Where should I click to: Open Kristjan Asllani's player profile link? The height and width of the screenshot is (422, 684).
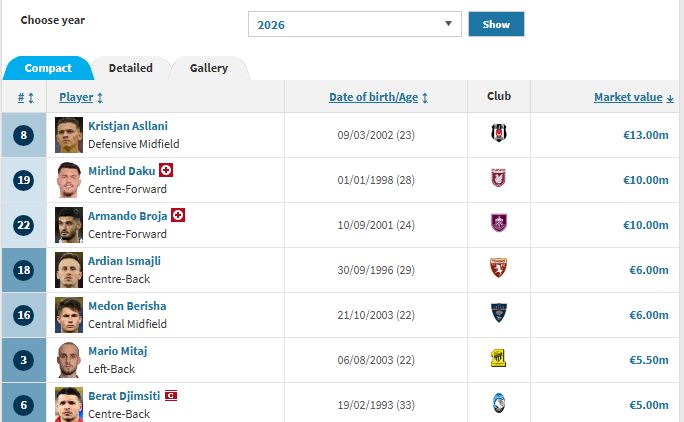click(128, 126)
